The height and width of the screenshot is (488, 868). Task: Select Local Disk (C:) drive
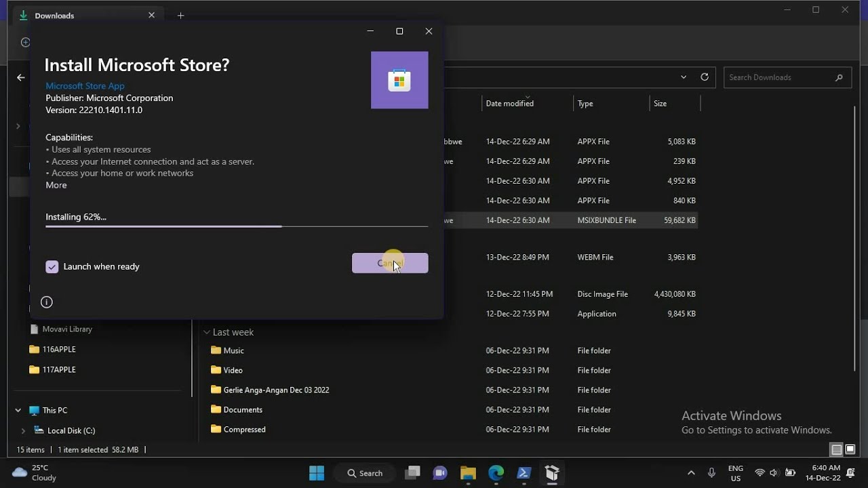click(x=64, y=430)
